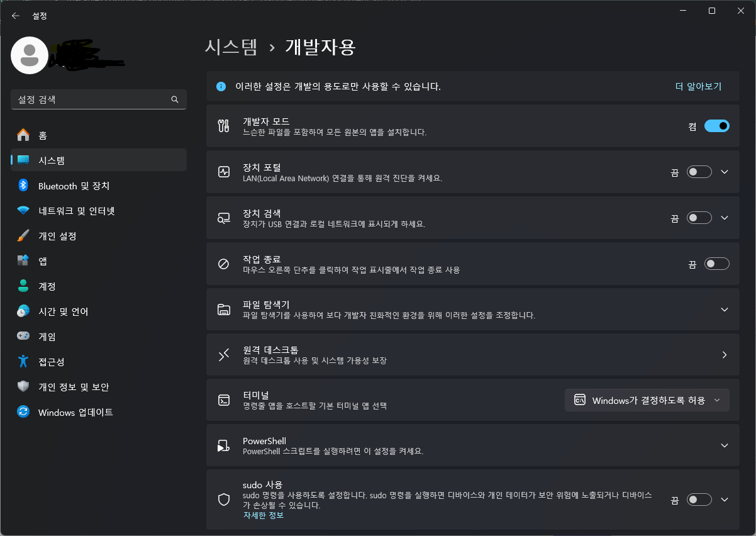The width and height of the screenshot is (756, 536).
Task: Turn off the 개발자 모드 toggle
Action: [x=716, y=126]
